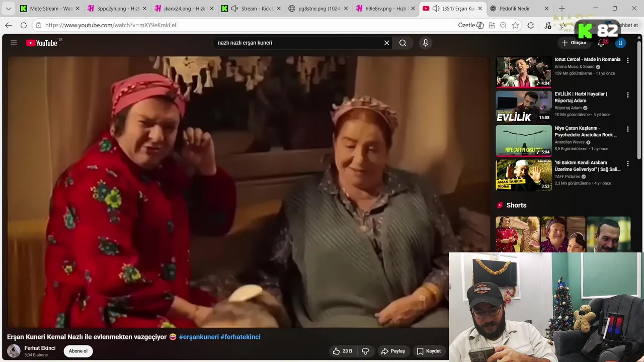Like the video thumbs up
Image resolution: width=644 pixels, height=362 pixels.
click(342, 351)
